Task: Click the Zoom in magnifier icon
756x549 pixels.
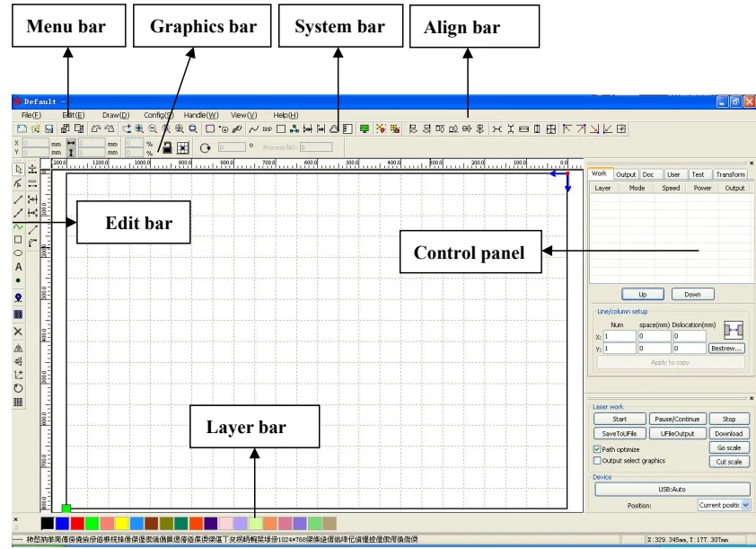Action: pos(139,128)
